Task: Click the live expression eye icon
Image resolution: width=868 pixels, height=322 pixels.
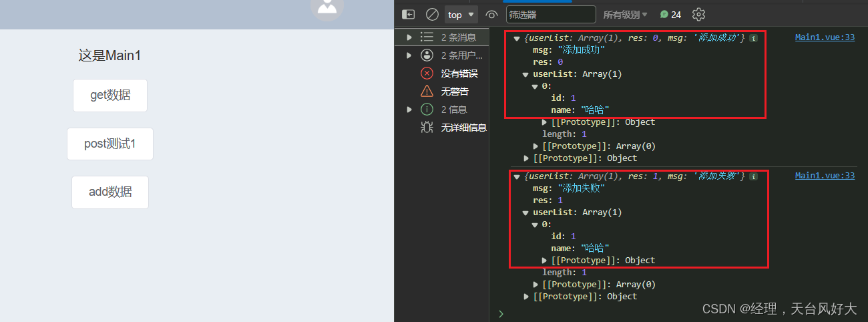Action: [492, 14]
